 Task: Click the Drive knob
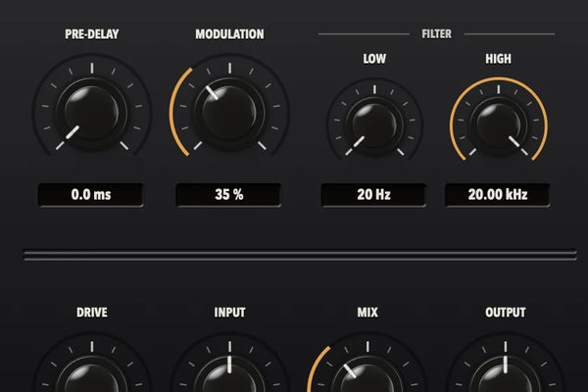tap(91, 375)
